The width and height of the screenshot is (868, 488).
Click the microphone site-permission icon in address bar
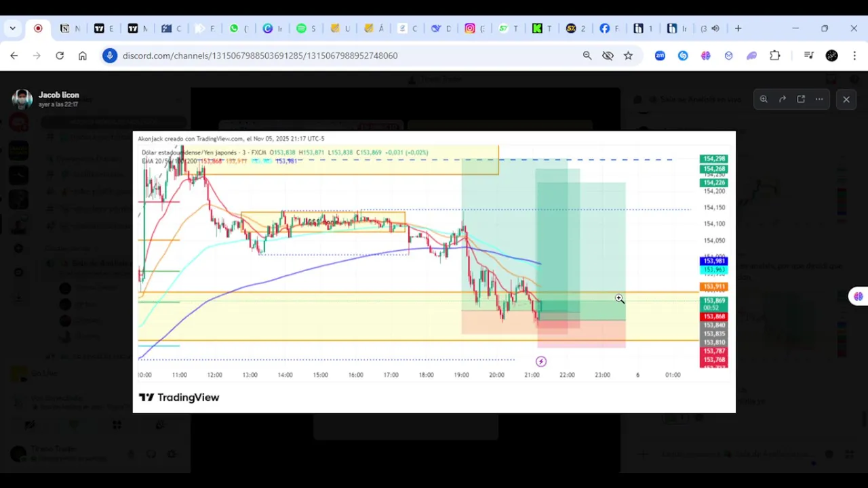110,56
